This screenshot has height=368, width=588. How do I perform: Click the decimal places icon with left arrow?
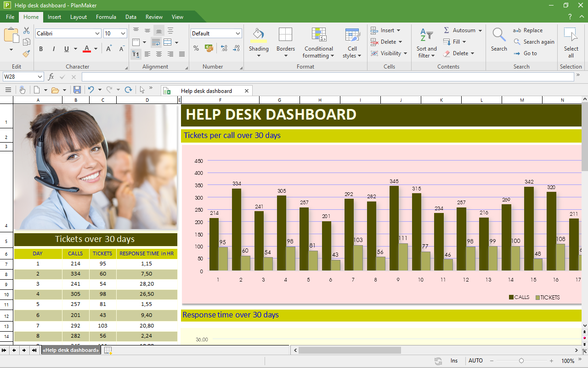tap(224, 48)
